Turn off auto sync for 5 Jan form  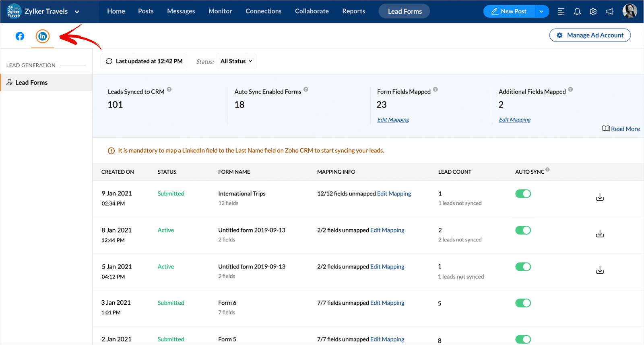coord(523,267)
